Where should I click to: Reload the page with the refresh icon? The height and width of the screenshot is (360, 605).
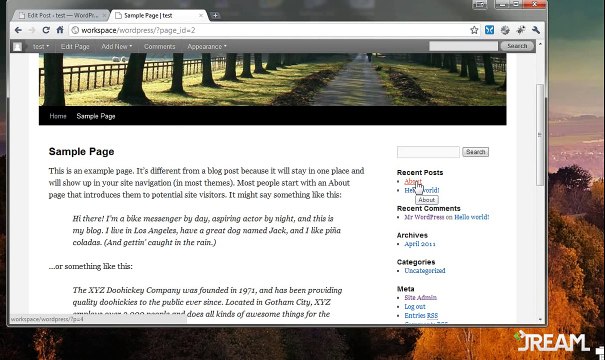(46, 30)
